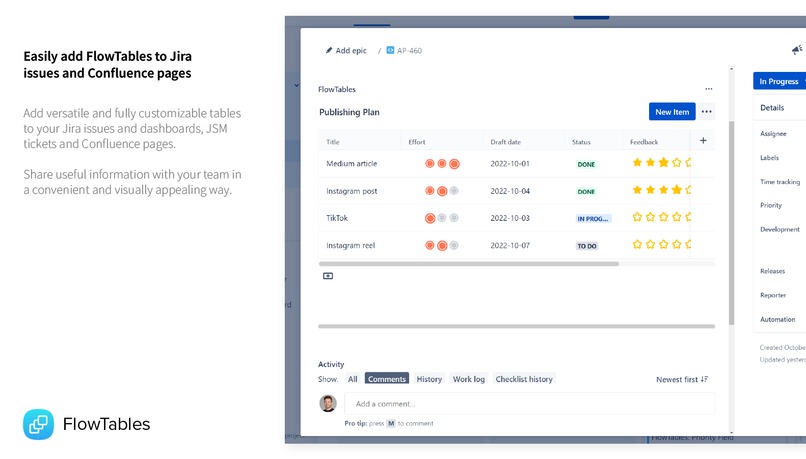
Task: Click the commenter avatar thumbnail
Action: tap(328, 403)
